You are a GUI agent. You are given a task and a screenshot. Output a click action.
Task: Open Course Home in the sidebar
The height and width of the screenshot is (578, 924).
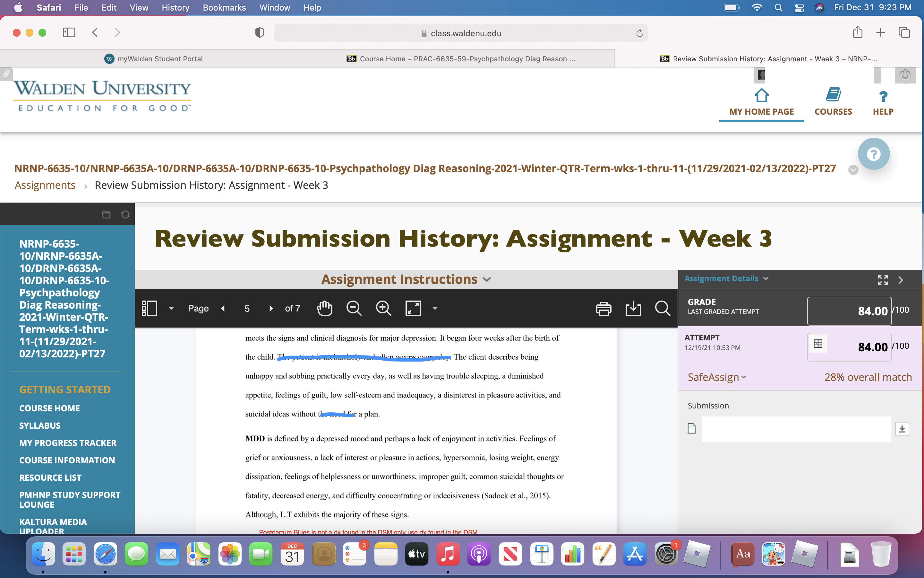(x=50, y=408)
